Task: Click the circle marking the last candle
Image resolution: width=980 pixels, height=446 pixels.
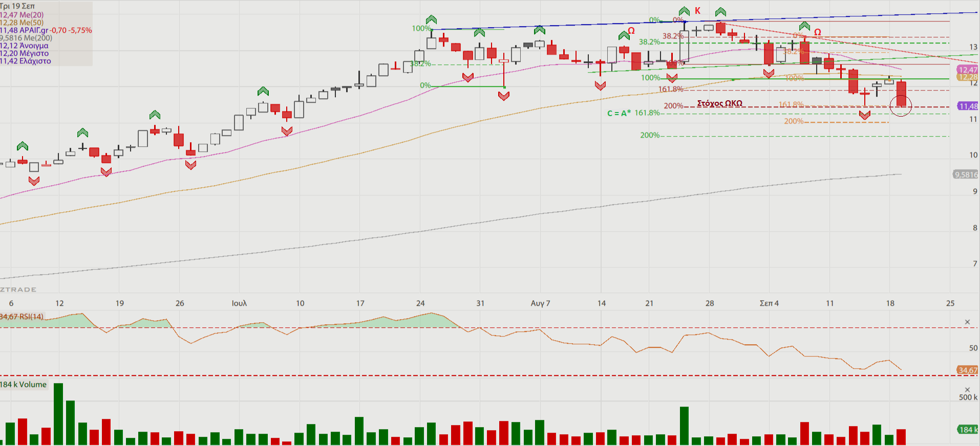Action: (901, 106)
